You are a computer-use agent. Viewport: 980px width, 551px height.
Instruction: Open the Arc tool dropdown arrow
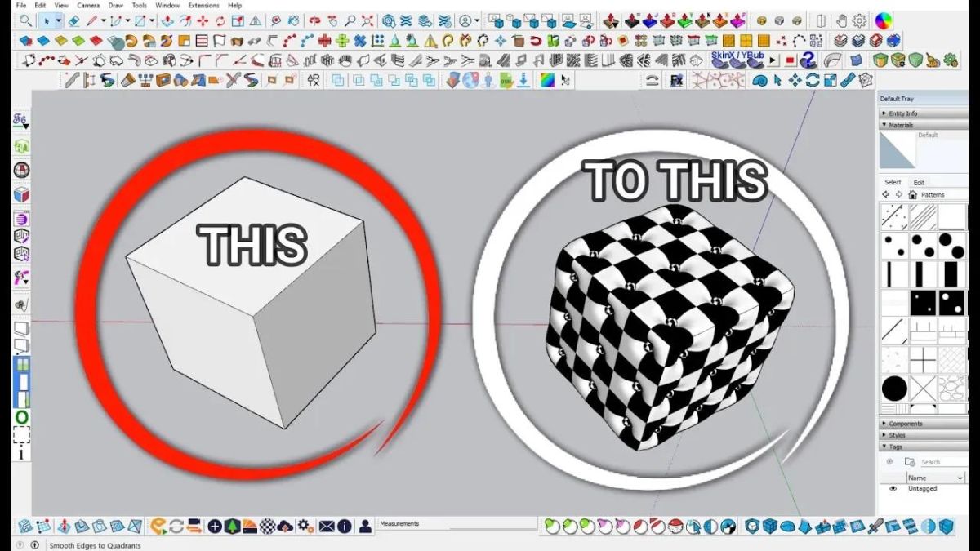[x=128, y=20]
